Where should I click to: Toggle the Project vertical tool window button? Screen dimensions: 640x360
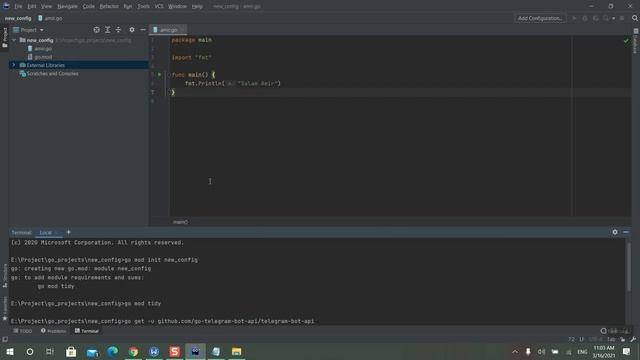coord(4,38)
